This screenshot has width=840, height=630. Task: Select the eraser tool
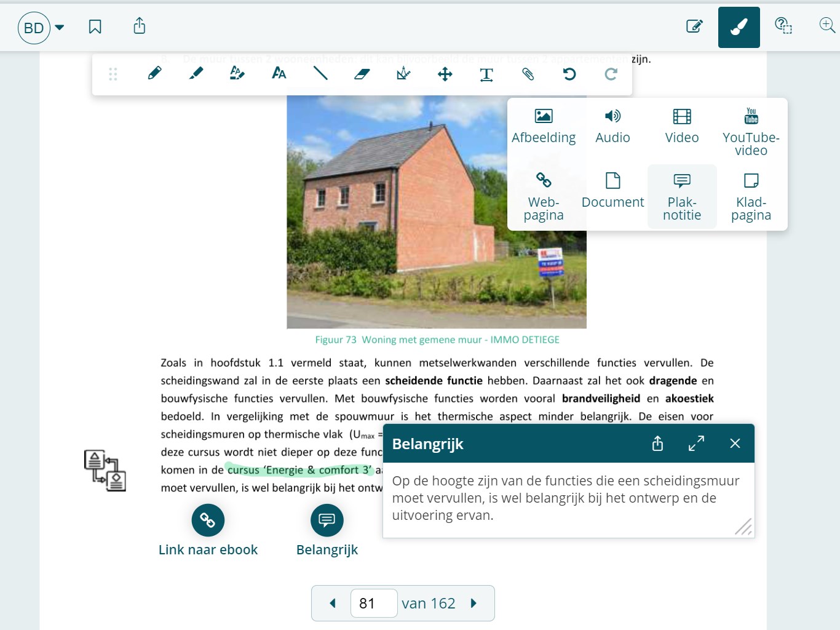pos(362,74)
